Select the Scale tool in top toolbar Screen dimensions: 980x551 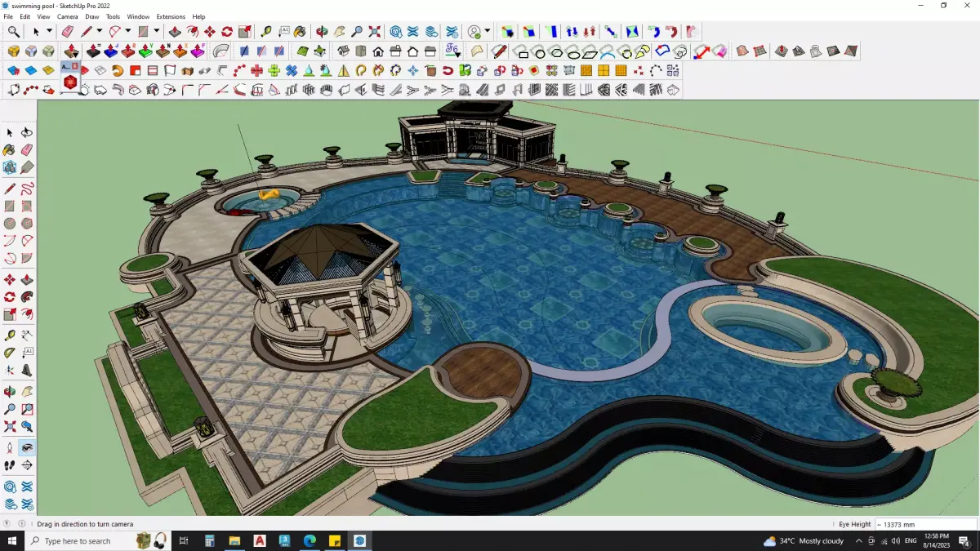(x=244, y=32)
